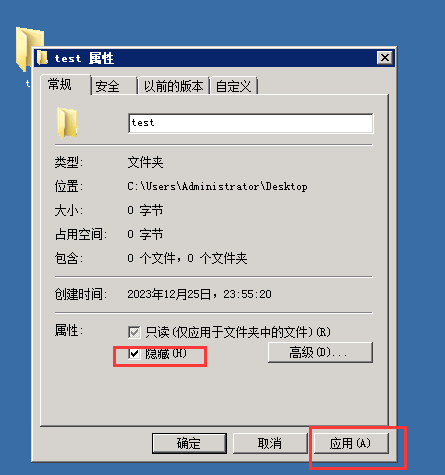
Task: Click the test 属性 title bar text
Action: tap(84, 58)
